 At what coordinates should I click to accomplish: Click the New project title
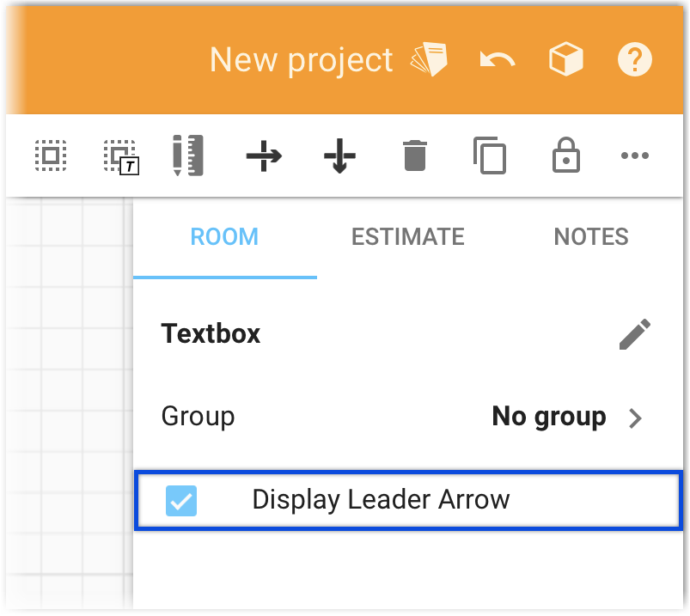tap(301, 60)
